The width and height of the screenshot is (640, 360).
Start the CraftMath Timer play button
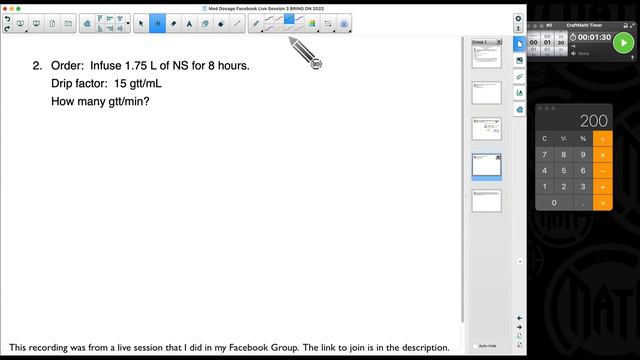click(x=623, y=42)
